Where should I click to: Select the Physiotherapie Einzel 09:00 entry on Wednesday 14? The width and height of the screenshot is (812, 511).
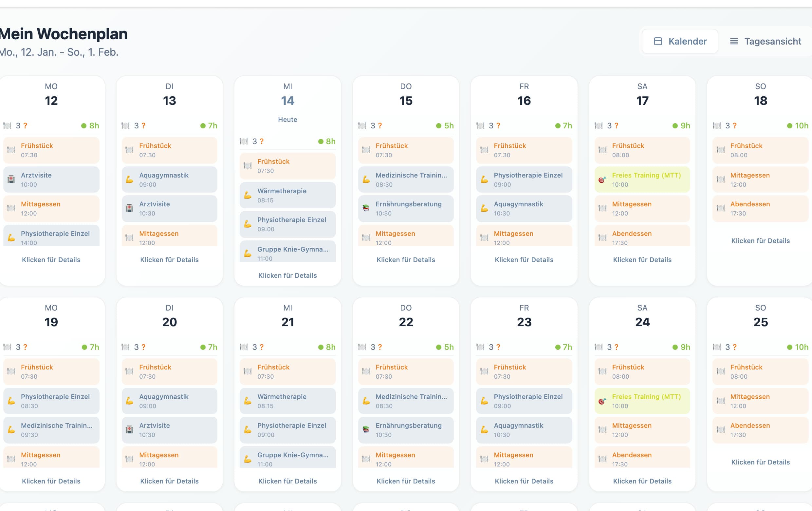click(288, 224)
